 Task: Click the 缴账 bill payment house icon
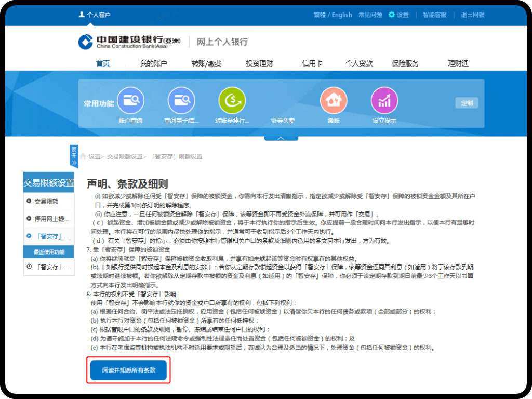tap(334, 101)
